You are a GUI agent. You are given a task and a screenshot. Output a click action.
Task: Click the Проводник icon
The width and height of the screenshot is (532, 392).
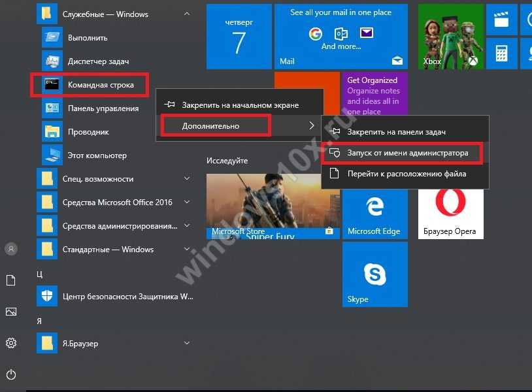pyautogui.click(x=52, y=131)
